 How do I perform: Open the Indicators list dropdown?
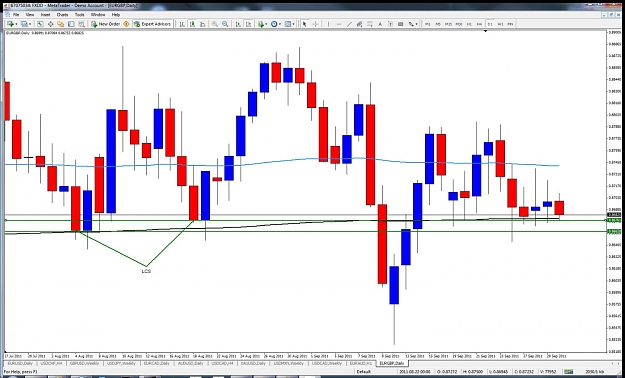click(262, 24)
